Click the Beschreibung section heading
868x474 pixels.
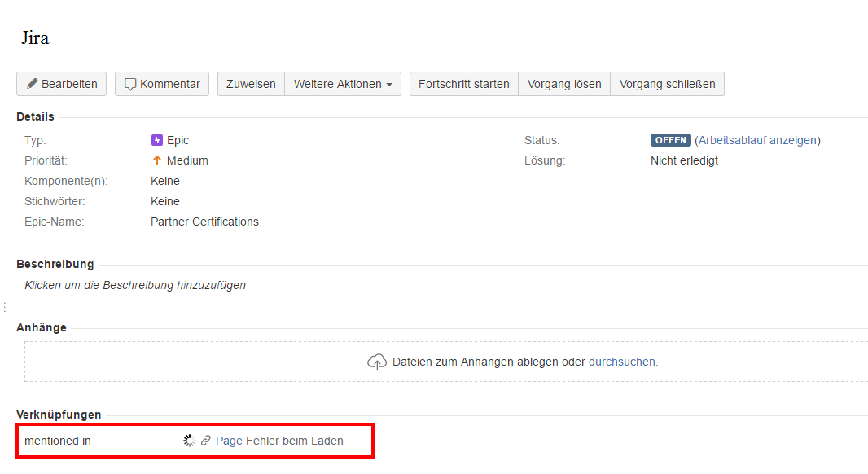tap(55, 264)
